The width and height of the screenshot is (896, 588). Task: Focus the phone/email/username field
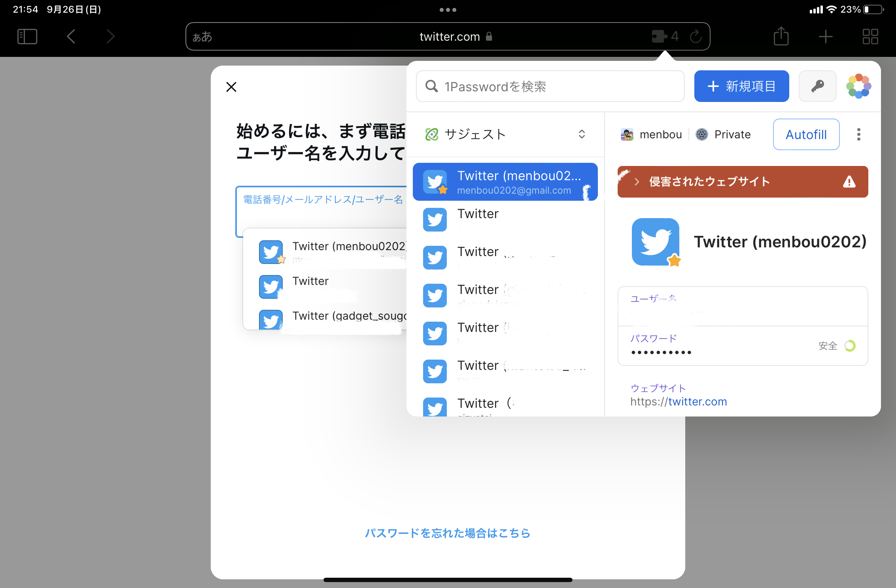point(321,211)
